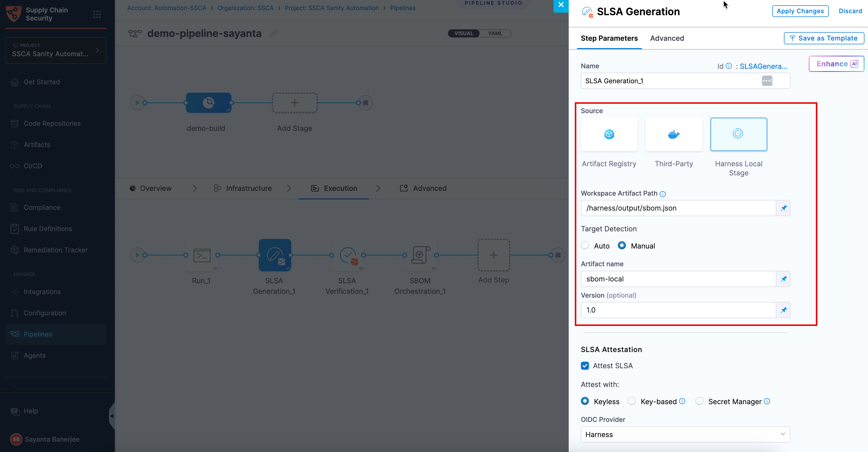This screenshot has height=452, width=868.
Task: Uncheck the Attest SLSA checkbox
Action: pos(585,365)
